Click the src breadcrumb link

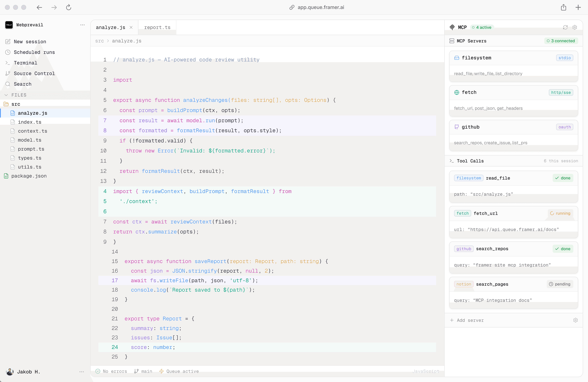pos(100,41)
